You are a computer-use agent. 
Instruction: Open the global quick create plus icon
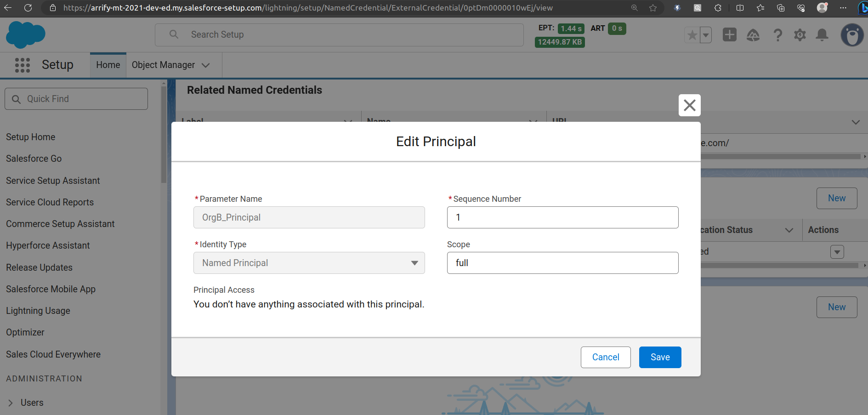730,34
